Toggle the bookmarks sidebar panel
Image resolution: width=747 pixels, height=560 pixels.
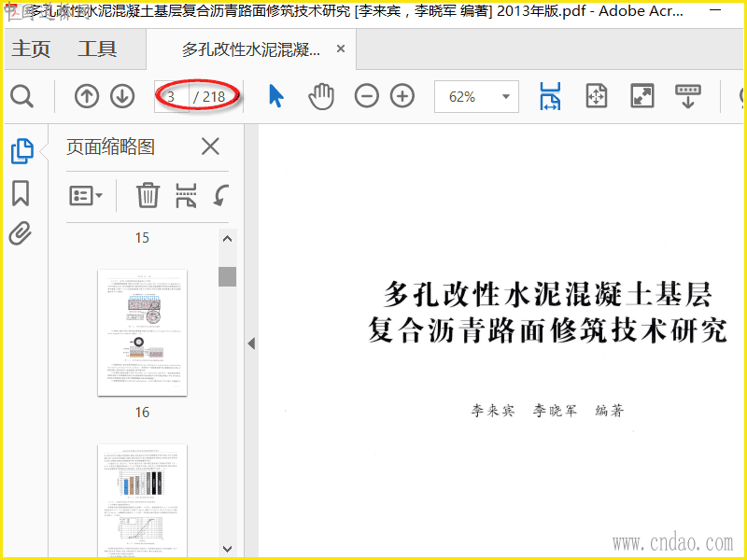click(21, 193)
